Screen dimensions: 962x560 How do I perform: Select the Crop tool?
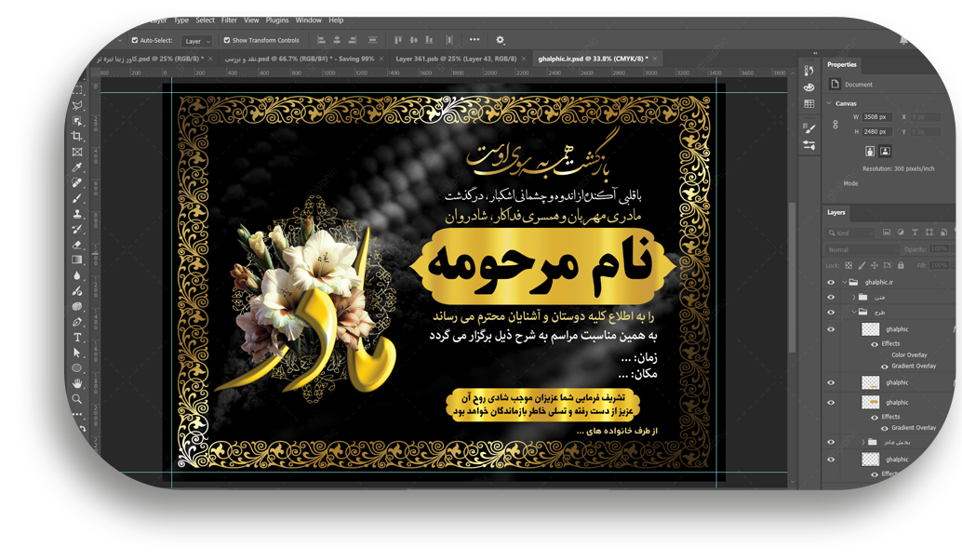78,136
